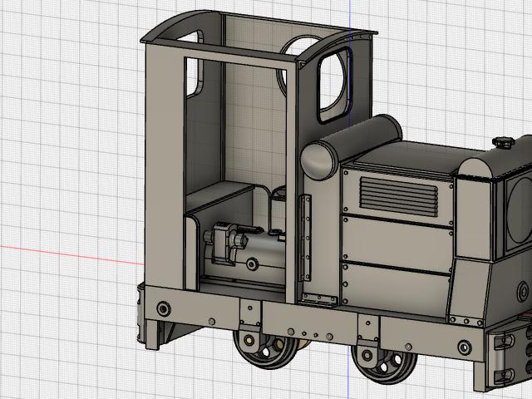
Task: Select the wide rear pillar panel of cab
Action: pyautogui.click(x=165, y=168)
